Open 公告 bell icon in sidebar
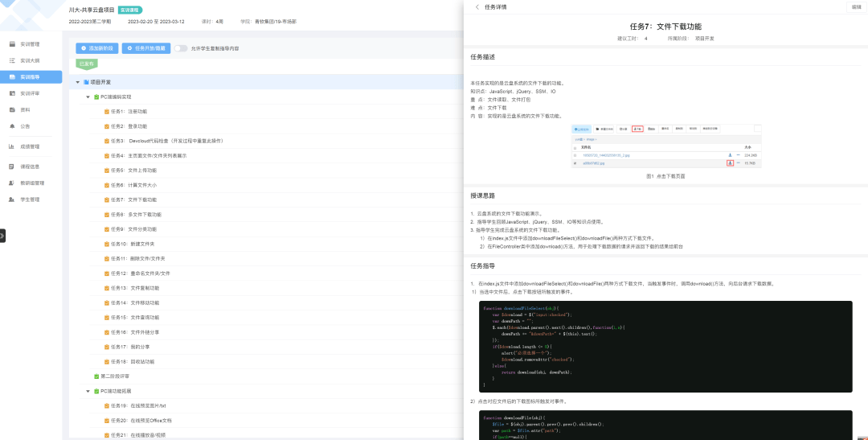 click(x=12, y=126)
